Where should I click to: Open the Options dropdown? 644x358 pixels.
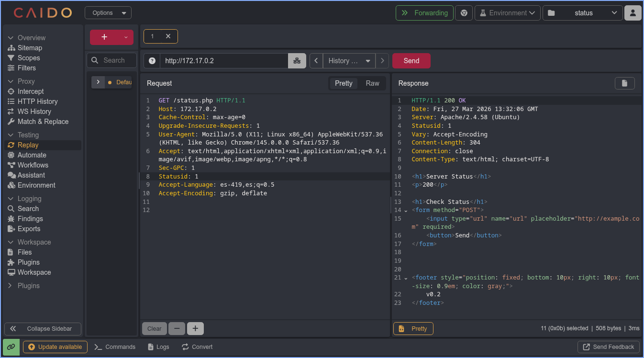tap(108, 13)
